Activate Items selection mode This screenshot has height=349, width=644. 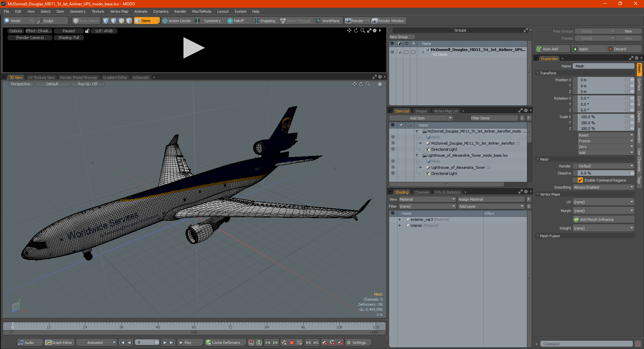146,21
